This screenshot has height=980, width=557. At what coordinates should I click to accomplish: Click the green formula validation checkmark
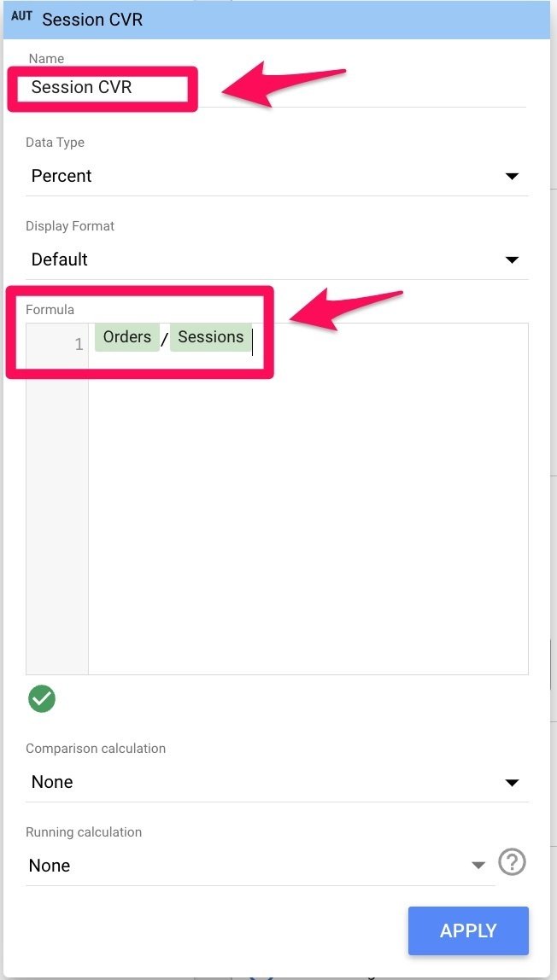(x=42, y=699)
